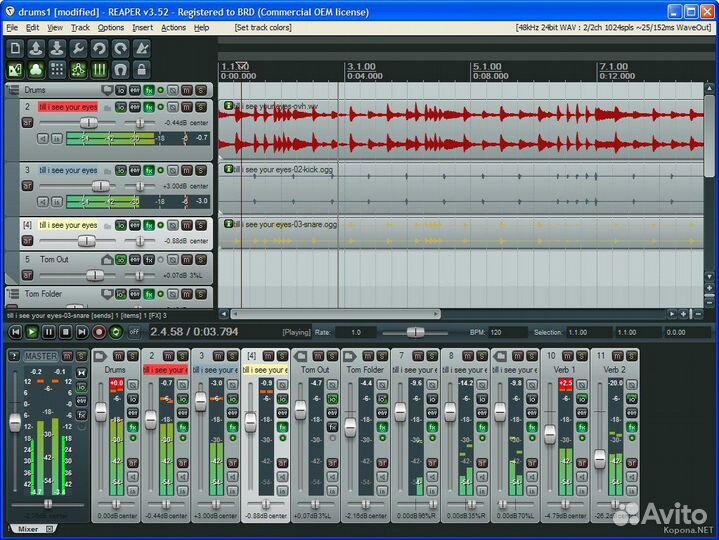
Task: Toggle phase invert on track 2 panel
Action: (172, 107)
